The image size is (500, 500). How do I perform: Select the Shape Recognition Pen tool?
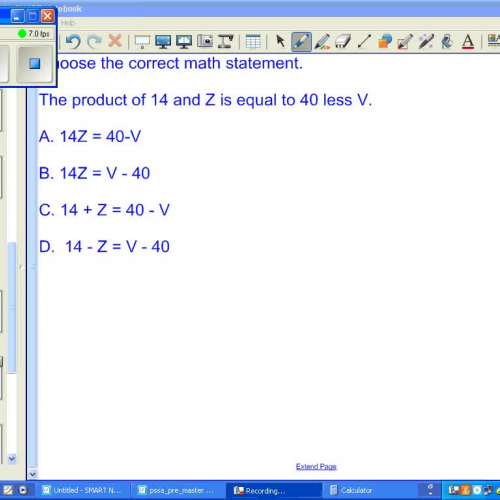pyautogui.click(x=405, y=42)
